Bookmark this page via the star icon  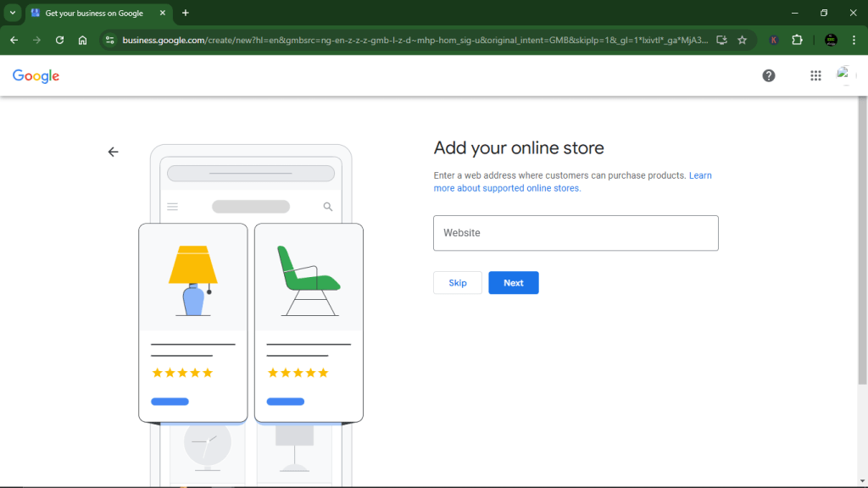[x=742, y=39]
